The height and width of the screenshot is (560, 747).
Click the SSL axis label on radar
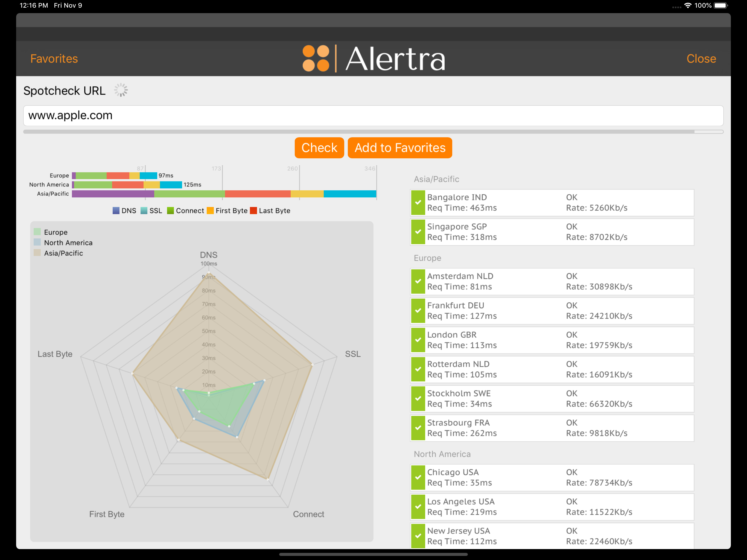352,354
